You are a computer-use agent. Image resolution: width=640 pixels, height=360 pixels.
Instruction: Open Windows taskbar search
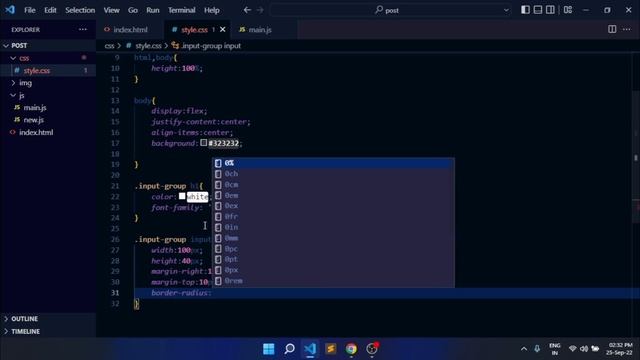289,349
